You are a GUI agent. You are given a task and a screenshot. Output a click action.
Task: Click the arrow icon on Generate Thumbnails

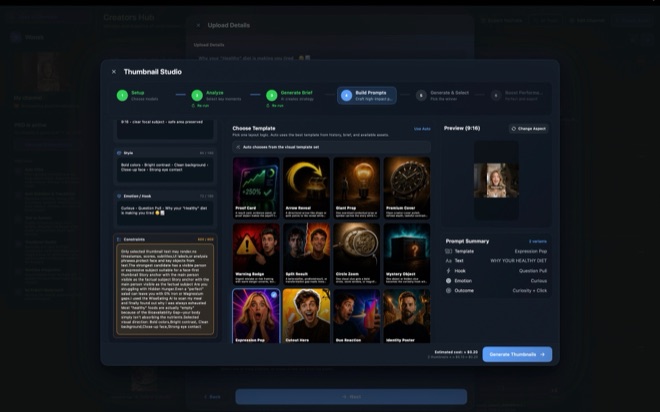tap(543, 354)
